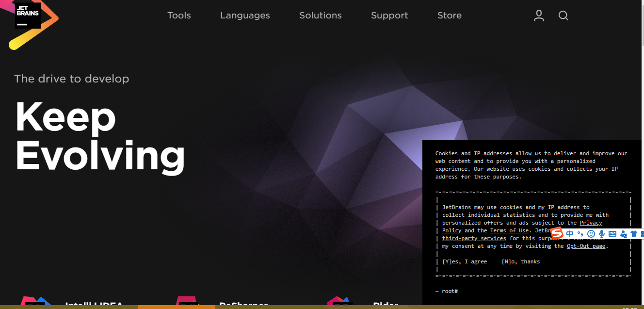Select the IntelliJ IDEA product link
Viewport: 644px width, 309px height.
(94, 305)
